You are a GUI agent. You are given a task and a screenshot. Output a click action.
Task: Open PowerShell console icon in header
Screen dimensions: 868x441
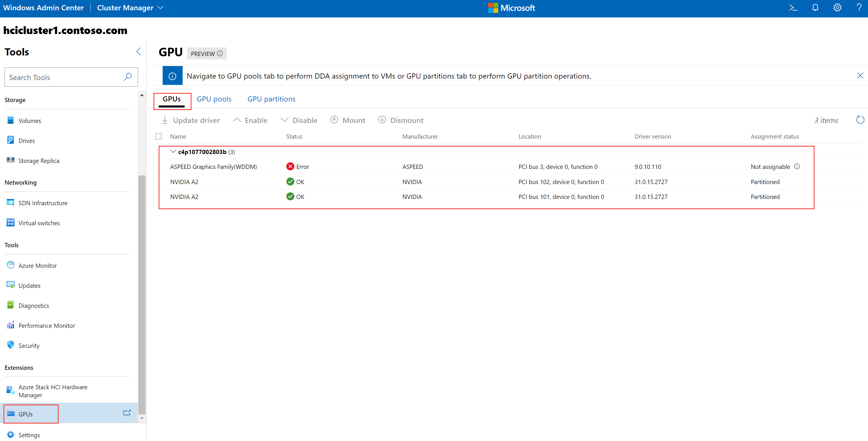pyautogui.click(x=793, y=8)
